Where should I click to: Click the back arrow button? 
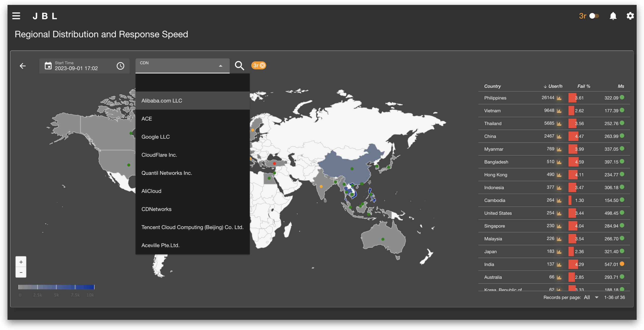click(23, 66)
